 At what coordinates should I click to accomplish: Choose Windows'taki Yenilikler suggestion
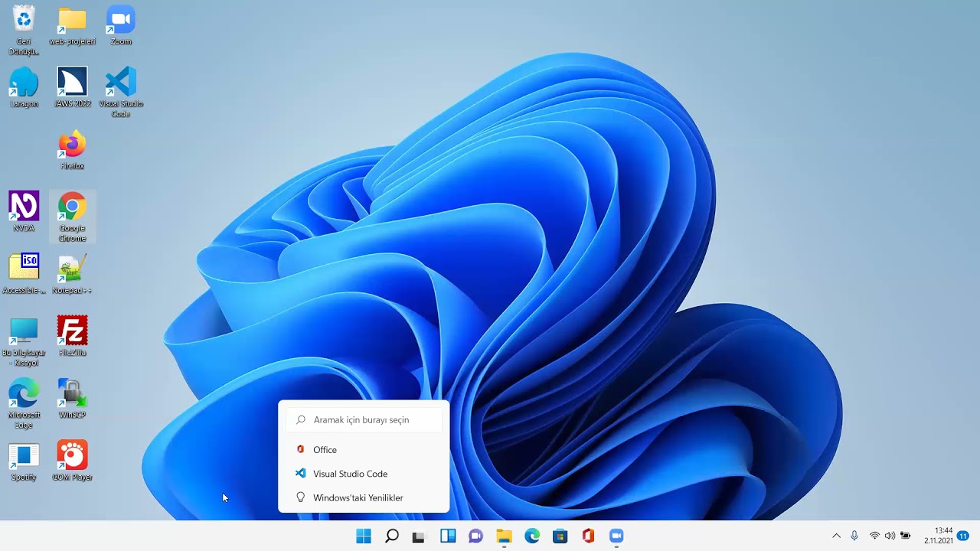click(x=364, y=497)
